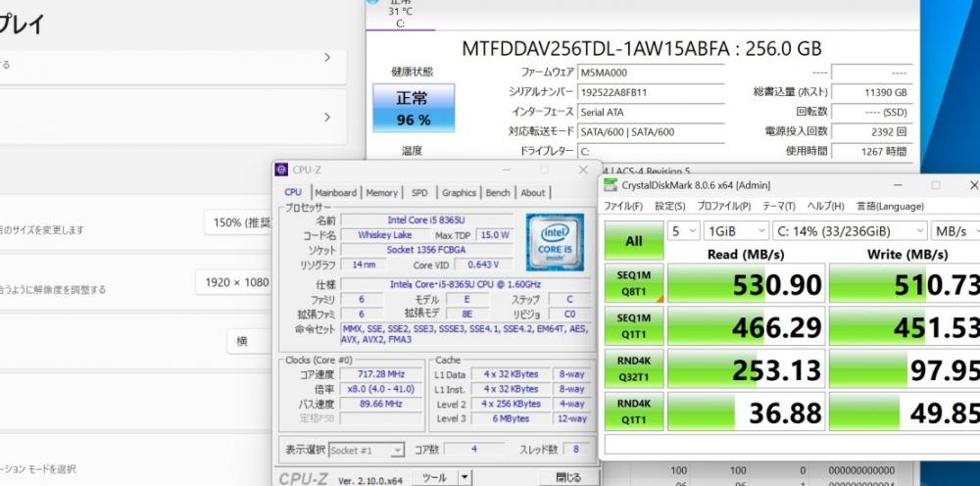The image size is (980, 486).
Task: Click the 閉じる button in CPU-Z
Action: click(568, 478)
